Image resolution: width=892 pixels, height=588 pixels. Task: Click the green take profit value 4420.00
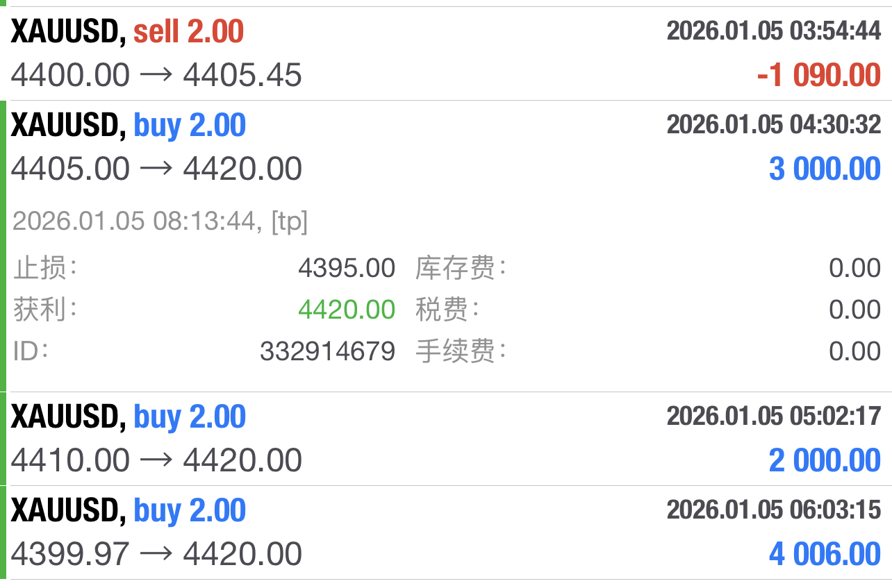click(347, 310)
